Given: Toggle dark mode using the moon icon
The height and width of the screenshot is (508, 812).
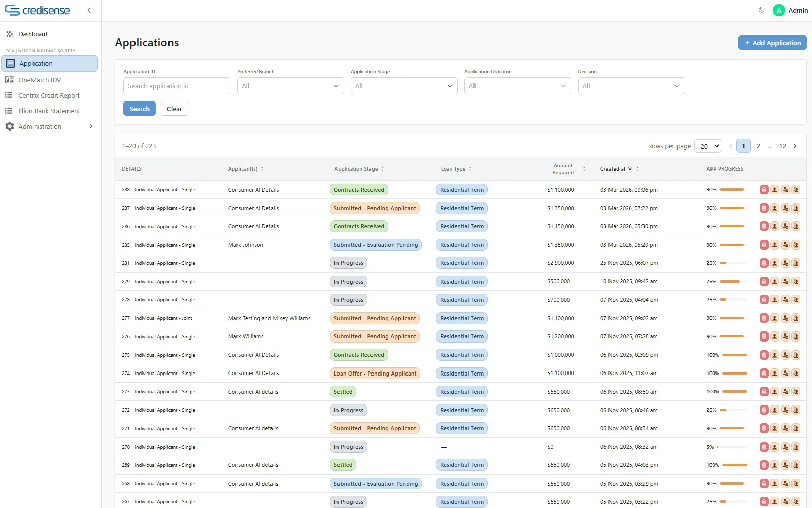Looking at the screenshot, I should [x=761, y=10].
